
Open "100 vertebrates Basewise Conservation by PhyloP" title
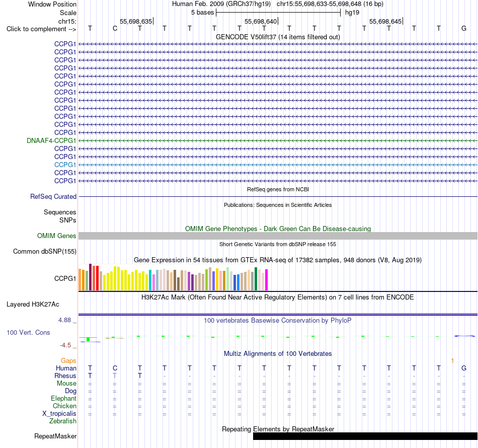(278, 321)
